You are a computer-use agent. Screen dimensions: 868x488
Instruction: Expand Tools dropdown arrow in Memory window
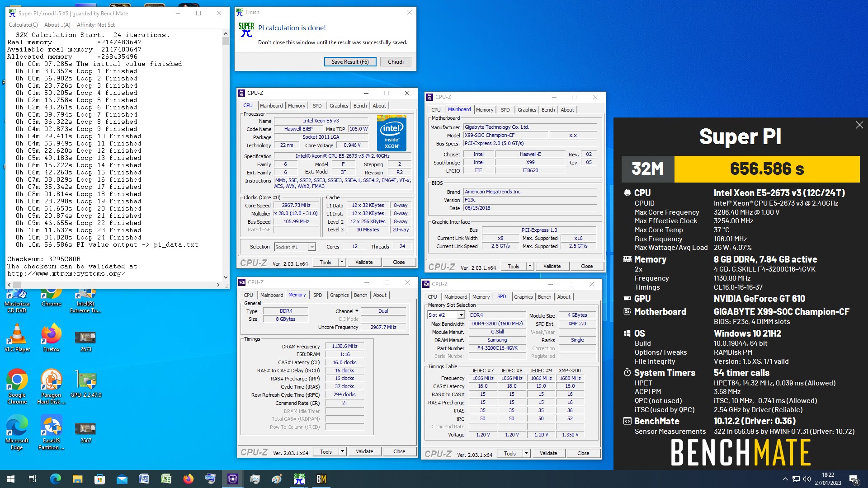coord(342,451)
